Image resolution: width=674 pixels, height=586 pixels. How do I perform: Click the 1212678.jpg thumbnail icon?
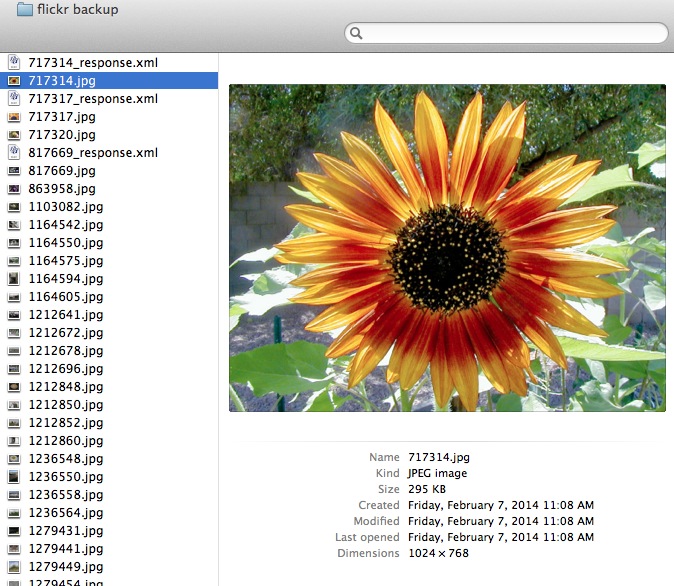point(14,350)
